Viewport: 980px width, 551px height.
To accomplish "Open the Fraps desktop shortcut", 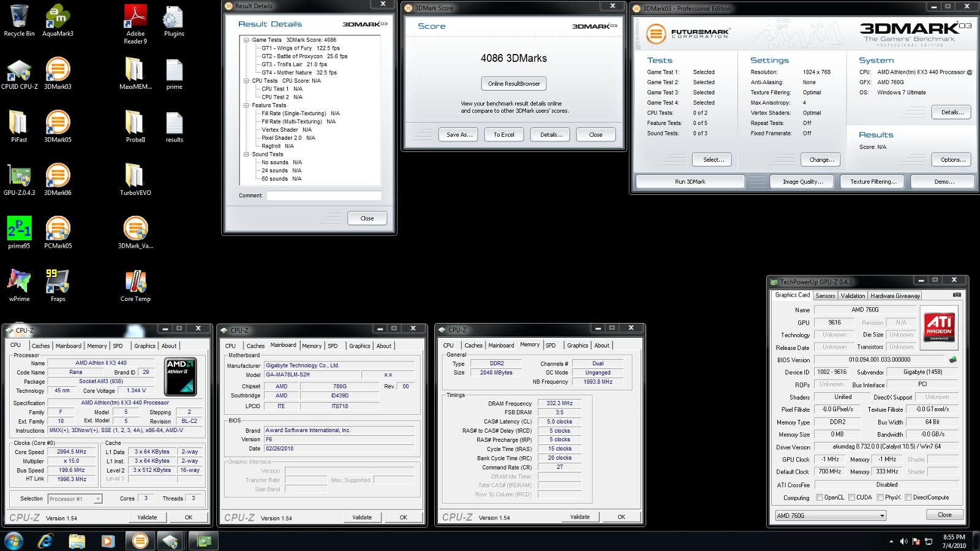I will pos(58,286).
